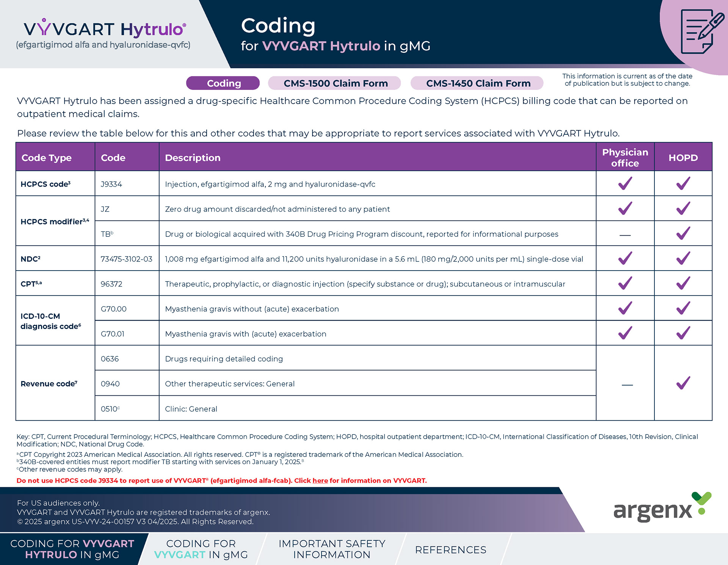This screenshot has height=565, width=728.
Task: Click Physician office checkmark for G70.01 row
Action: [x=625, y=334]
